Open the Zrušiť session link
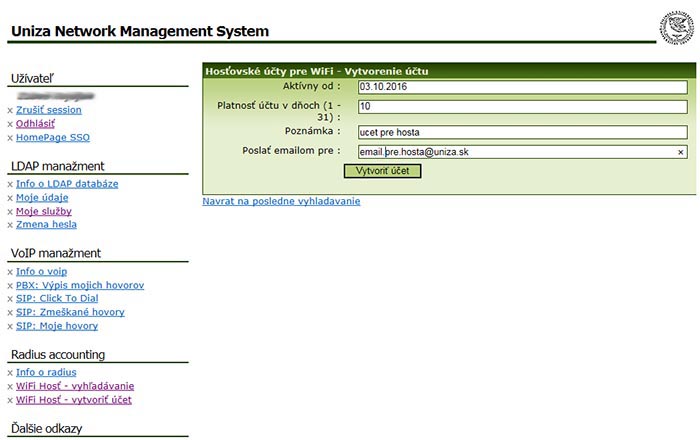 tap(49, 110)
